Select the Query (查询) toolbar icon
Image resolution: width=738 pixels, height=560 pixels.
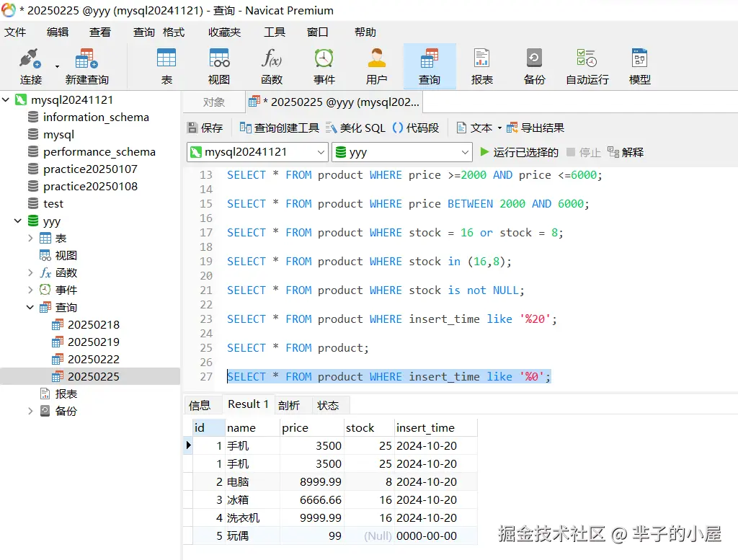click(x=430, y=66)
